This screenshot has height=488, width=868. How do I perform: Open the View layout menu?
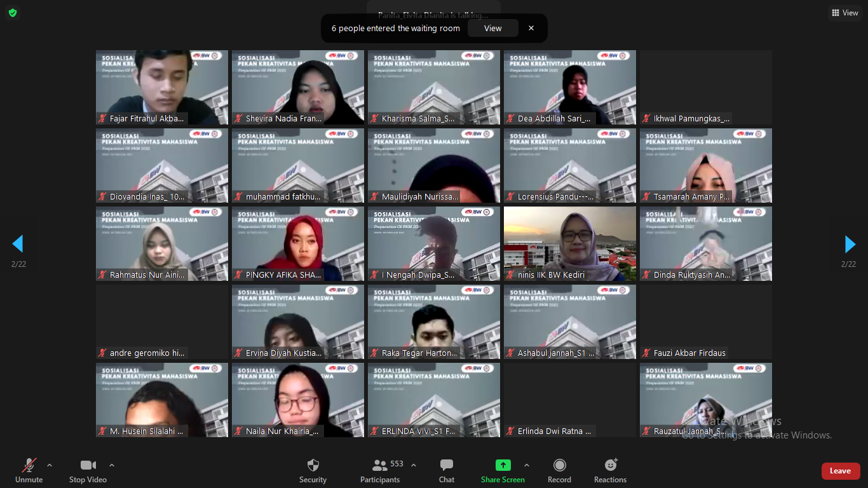click(845, 13)
